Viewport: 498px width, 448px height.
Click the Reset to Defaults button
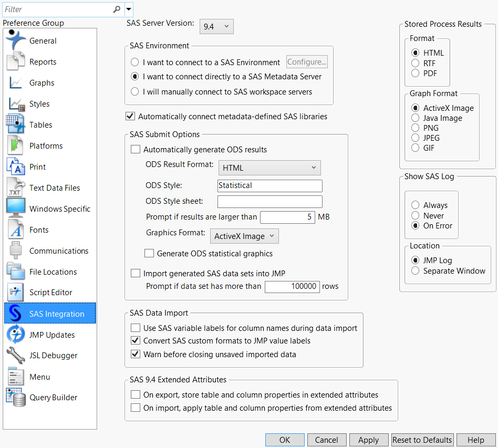click(x=422, y=440)
